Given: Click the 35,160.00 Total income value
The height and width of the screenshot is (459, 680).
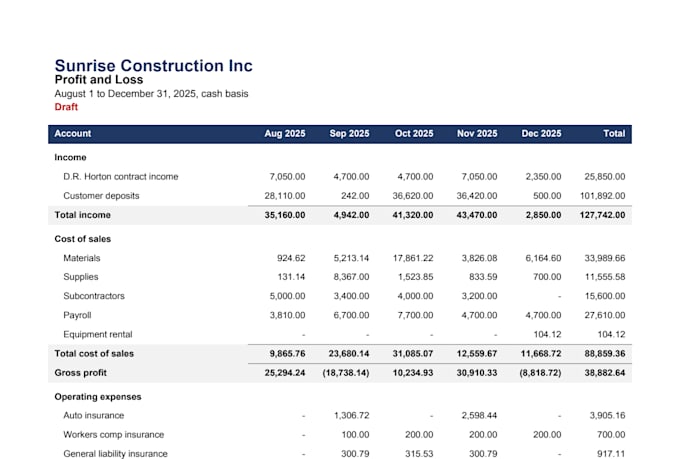Looking at the screenshot, I should [x=285, y=215].
